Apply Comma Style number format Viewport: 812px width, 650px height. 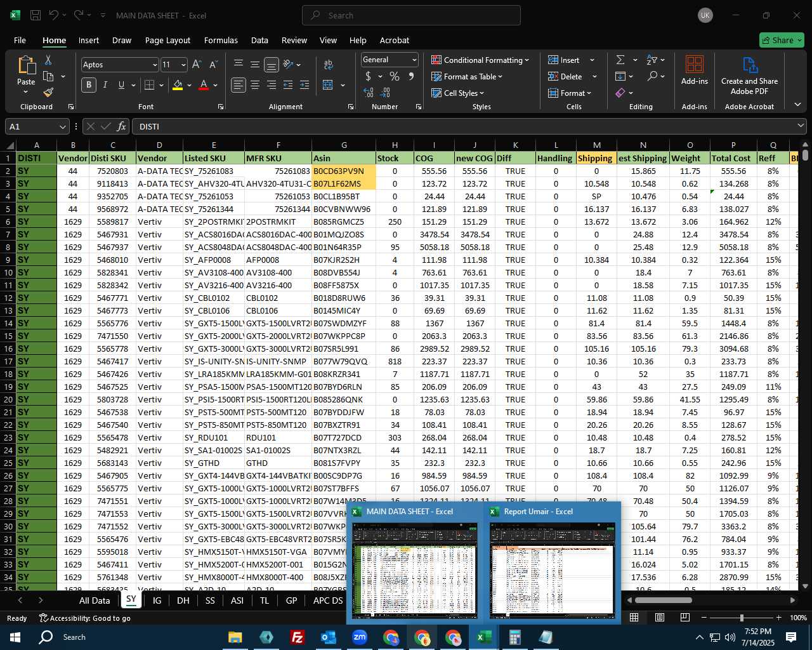coord(411,76)
